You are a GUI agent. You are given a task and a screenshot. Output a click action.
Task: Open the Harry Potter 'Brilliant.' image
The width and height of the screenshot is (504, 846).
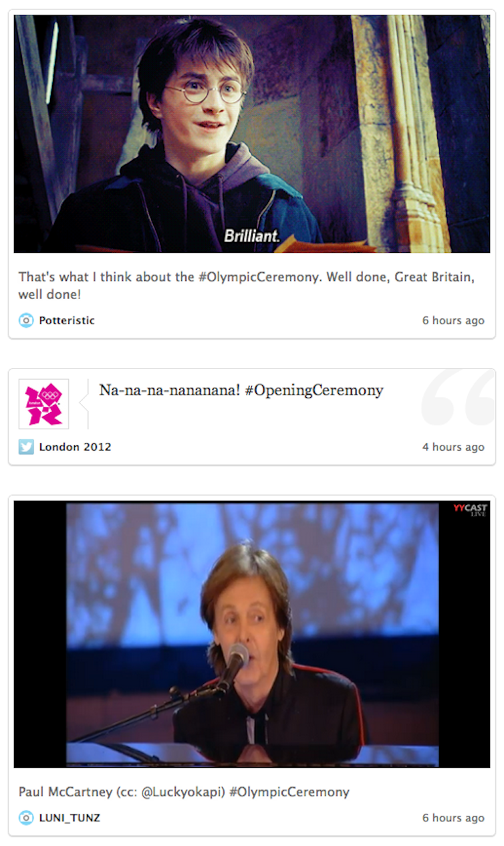click(x=252, y=134)
